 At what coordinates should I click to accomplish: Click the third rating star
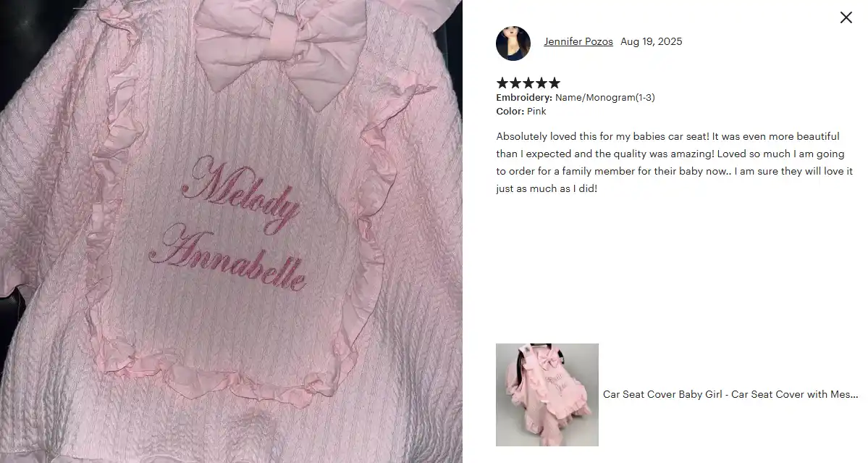(x=528, y=83)
